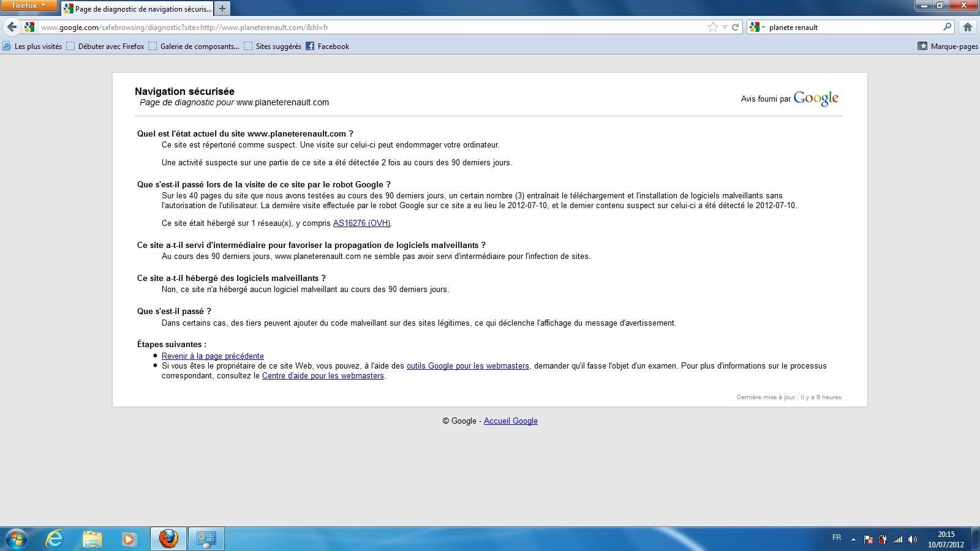The width and height of the screenshot is (980, 551).
Task: Open Sites suggérés bookmark
Action: click(x=273, y=47)
